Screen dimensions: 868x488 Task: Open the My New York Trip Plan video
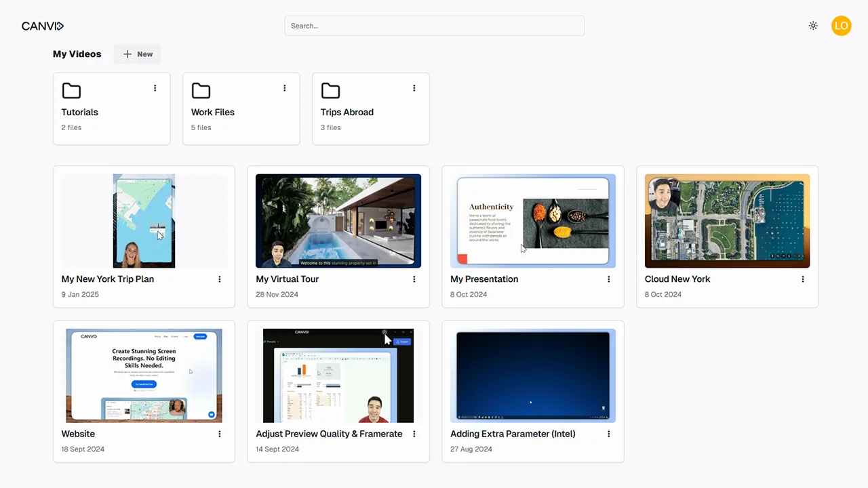(x=144, y=220)
